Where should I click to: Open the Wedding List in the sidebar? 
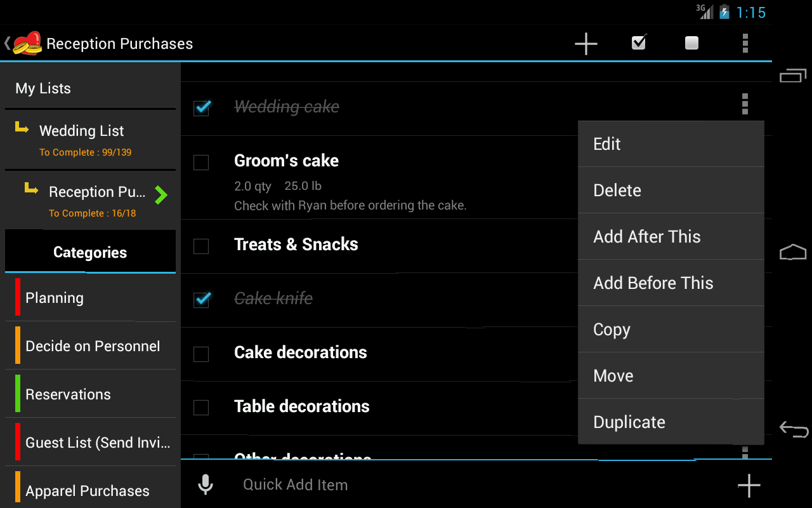pos(81,131)
